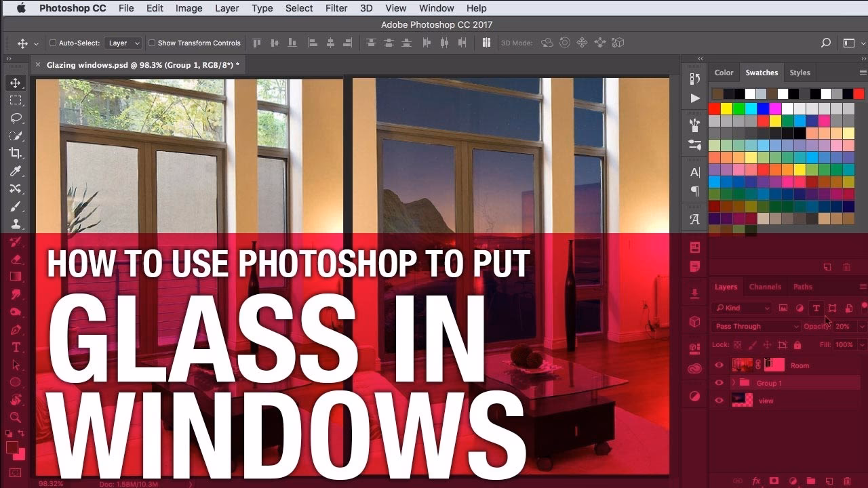The width and height of the screenshot is (868, 488).
Task: Activate the Crop tool
Action: pos(15,153)
